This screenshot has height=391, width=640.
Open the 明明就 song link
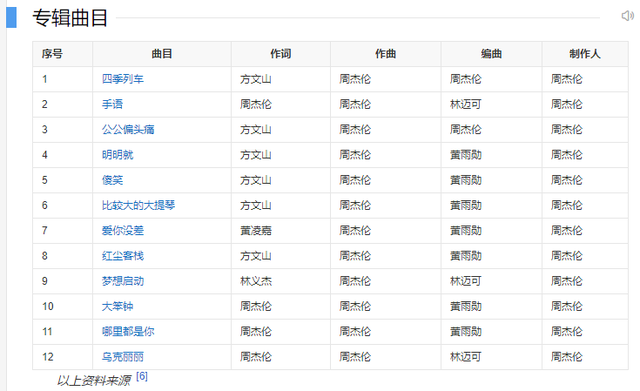click(x=118, y=155)
